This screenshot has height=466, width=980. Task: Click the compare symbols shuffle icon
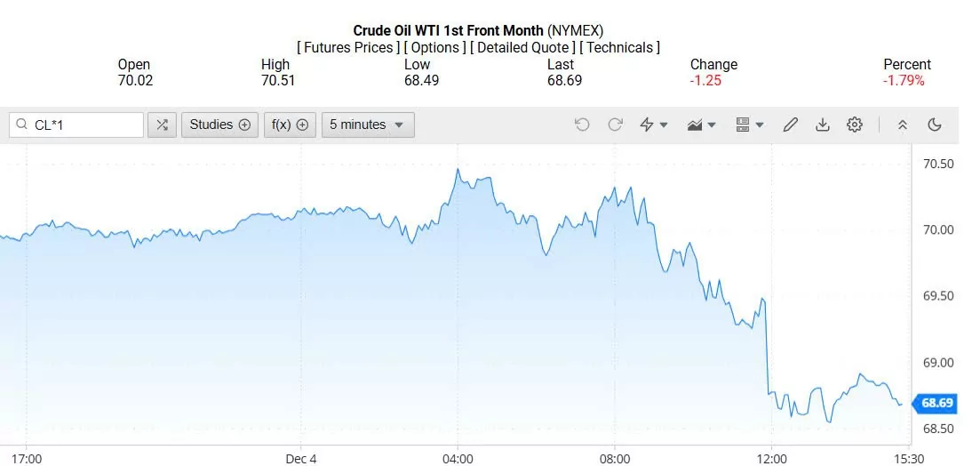tap(162, 125)
